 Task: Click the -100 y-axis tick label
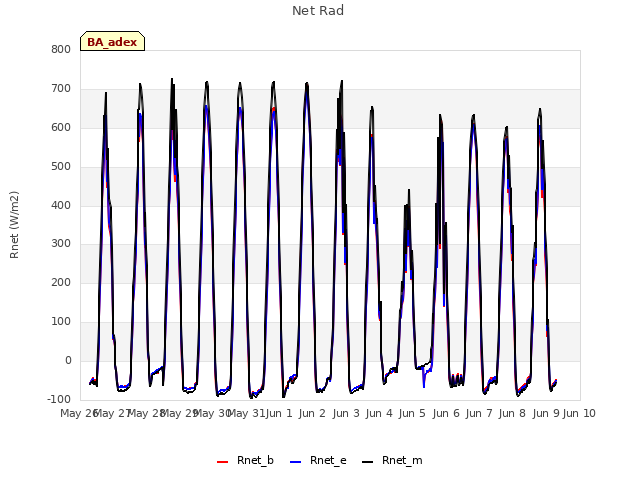pos(59,399)
